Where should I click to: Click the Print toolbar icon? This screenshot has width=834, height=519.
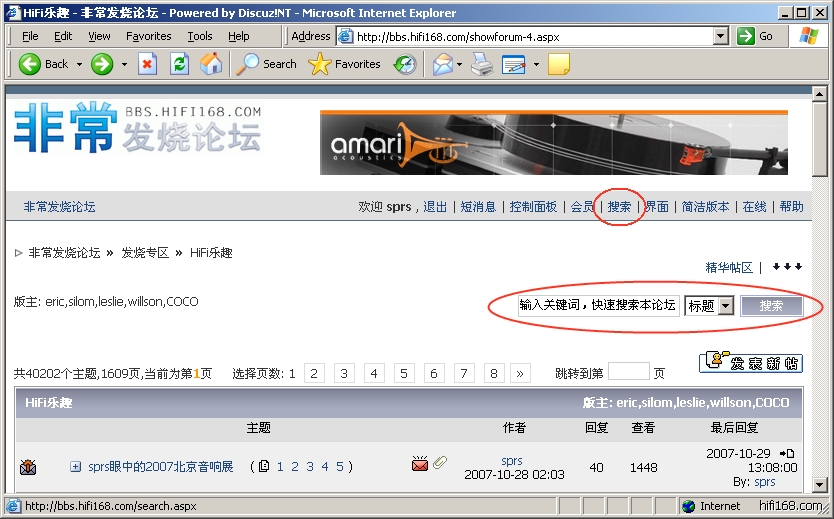click(482, 64)
